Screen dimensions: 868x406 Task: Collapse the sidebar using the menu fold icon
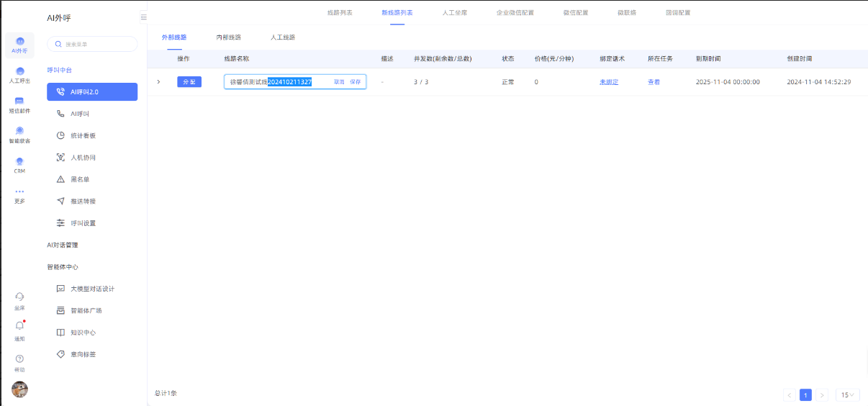[143, 17]
